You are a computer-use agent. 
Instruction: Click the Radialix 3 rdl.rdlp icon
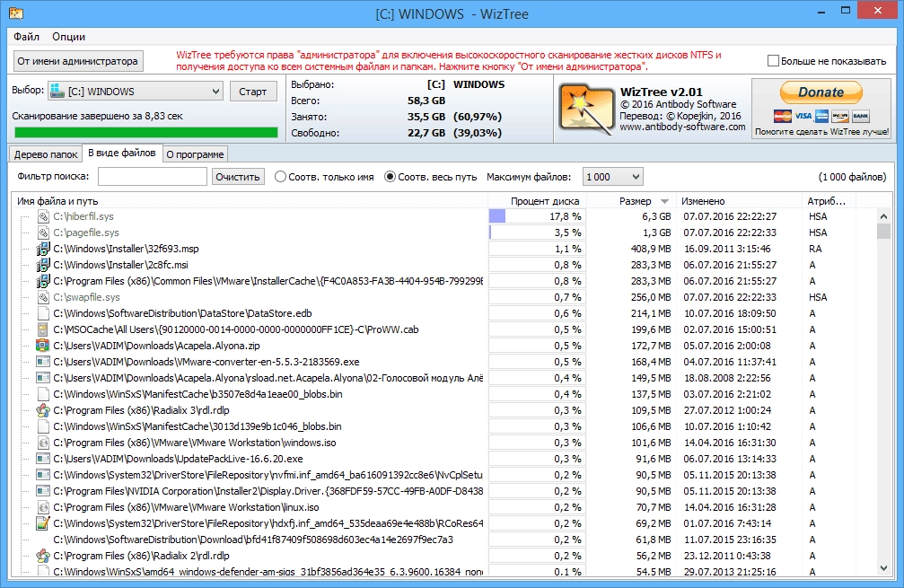(43, 410)
